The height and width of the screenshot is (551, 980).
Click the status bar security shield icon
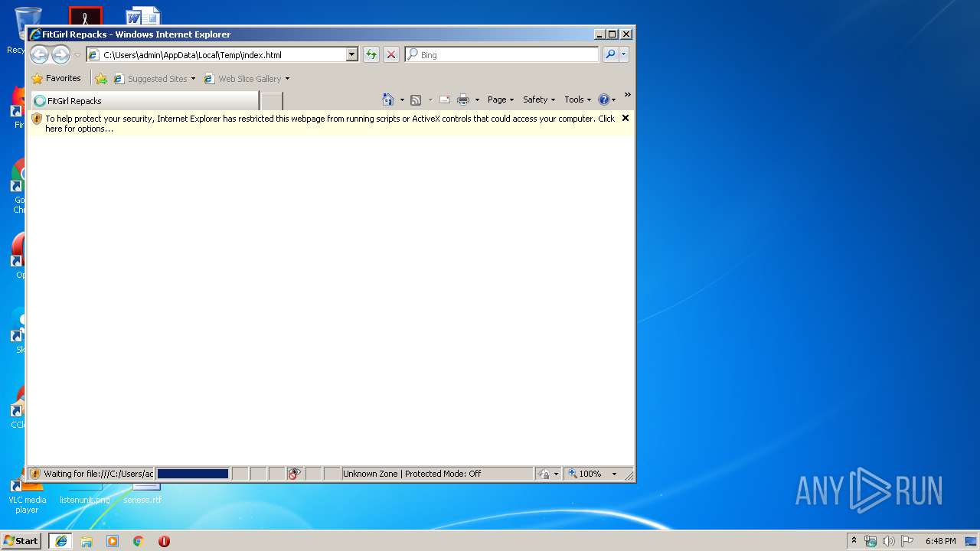[x=35, y=474]
